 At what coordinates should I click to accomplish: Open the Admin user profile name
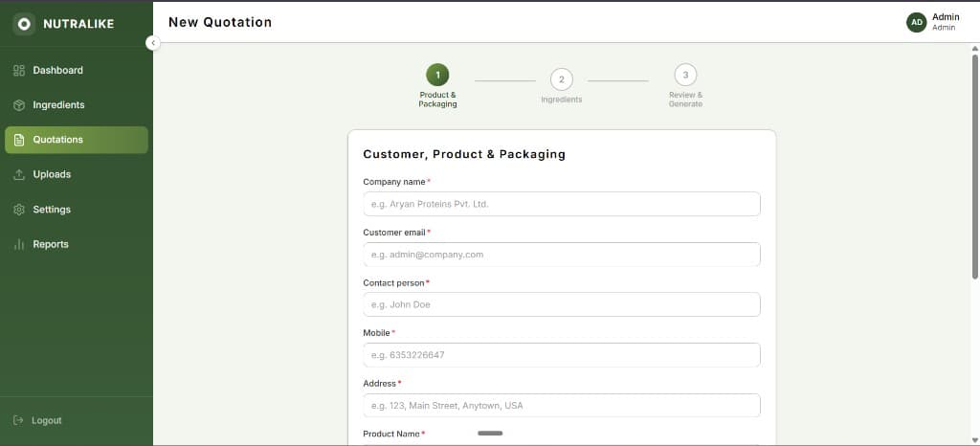(x=946, y=17)
